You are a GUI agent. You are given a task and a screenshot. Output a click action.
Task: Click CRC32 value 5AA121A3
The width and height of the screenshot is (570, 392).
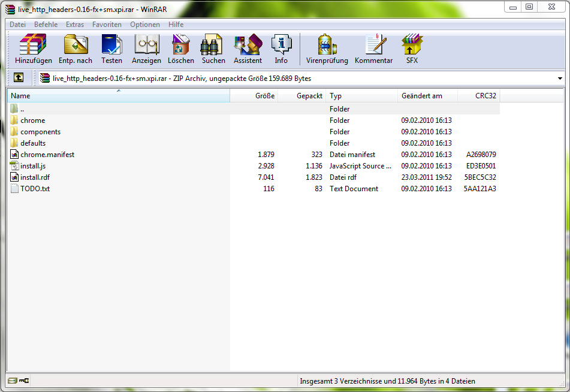pos(480,188)
